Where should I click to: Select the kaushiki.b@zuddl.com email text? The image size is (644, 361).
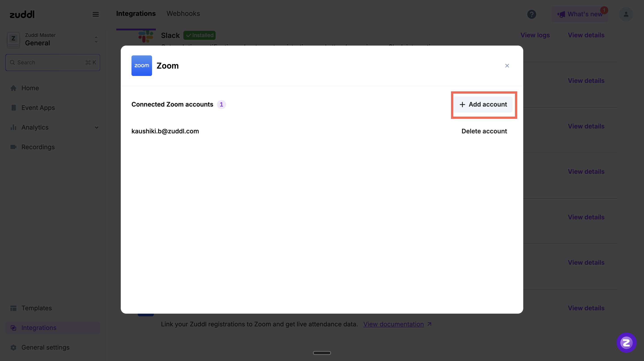(165, 131)
